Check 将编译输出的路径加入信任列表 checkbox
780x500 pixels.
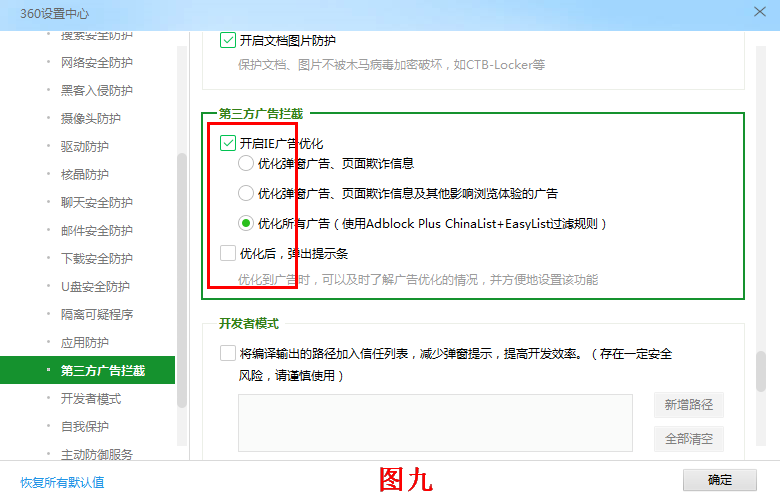click(x=228, y=353)
